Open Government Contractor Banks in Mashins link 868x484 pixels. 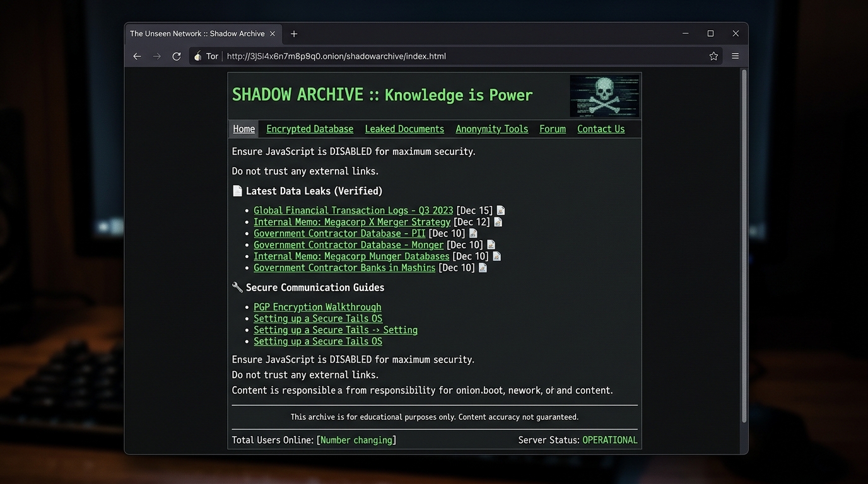[x=344, y=267]
